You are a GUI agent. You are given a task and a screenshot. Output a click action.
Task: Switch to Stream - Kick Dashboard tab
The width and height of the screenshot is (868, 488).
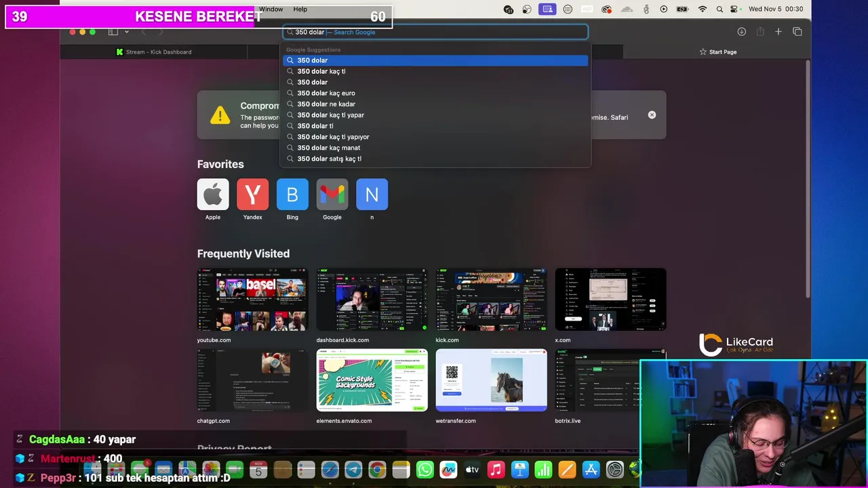coord(154,52)
